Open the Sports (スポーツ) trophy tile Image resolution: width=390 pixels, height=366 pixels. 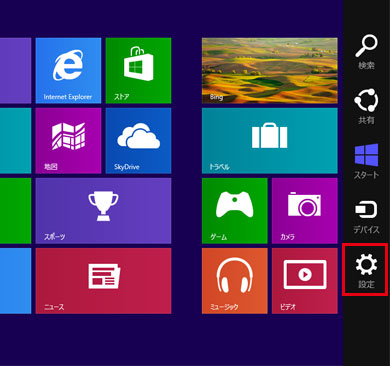coord(103,211)
